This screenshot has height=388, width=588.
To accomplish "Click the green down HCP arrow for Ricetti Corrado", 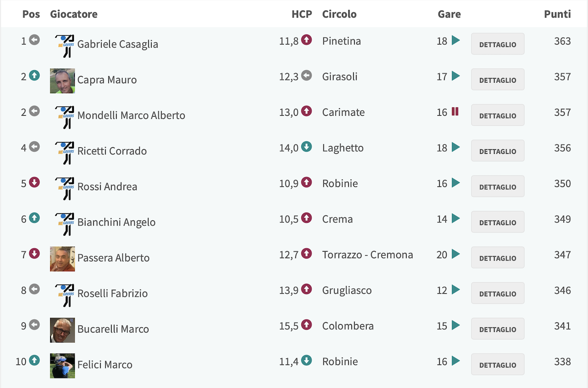I will pos(306,147).
